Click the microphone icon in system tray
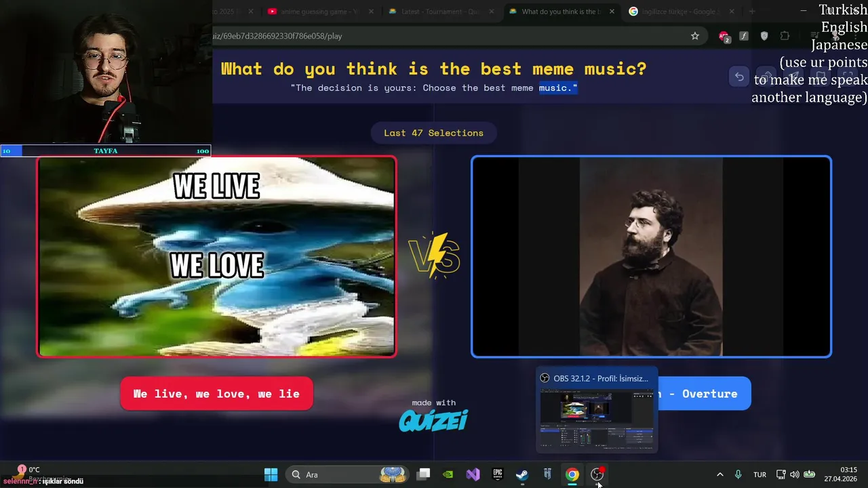 (x=738, y=474)
